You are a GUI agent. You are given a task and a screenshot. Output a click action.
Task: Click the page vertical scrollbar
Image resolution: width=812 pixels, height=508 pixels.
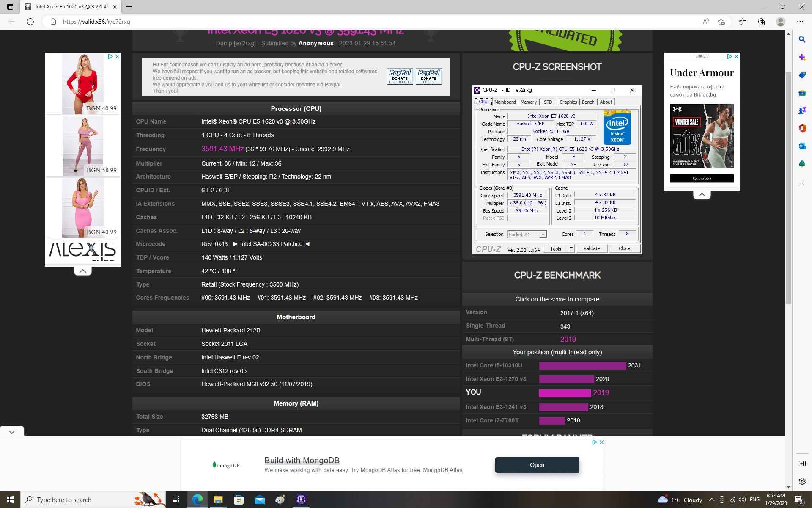tap(788, 188)
